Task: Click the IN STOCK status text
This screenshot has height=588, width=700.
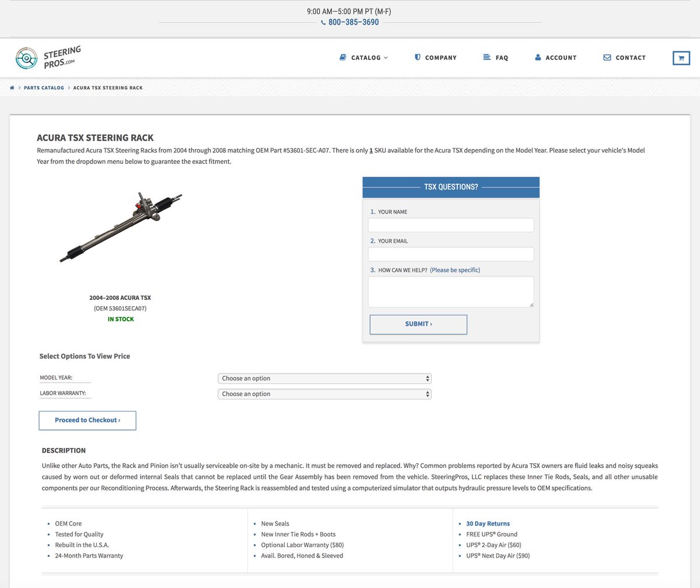Action: 120,319
